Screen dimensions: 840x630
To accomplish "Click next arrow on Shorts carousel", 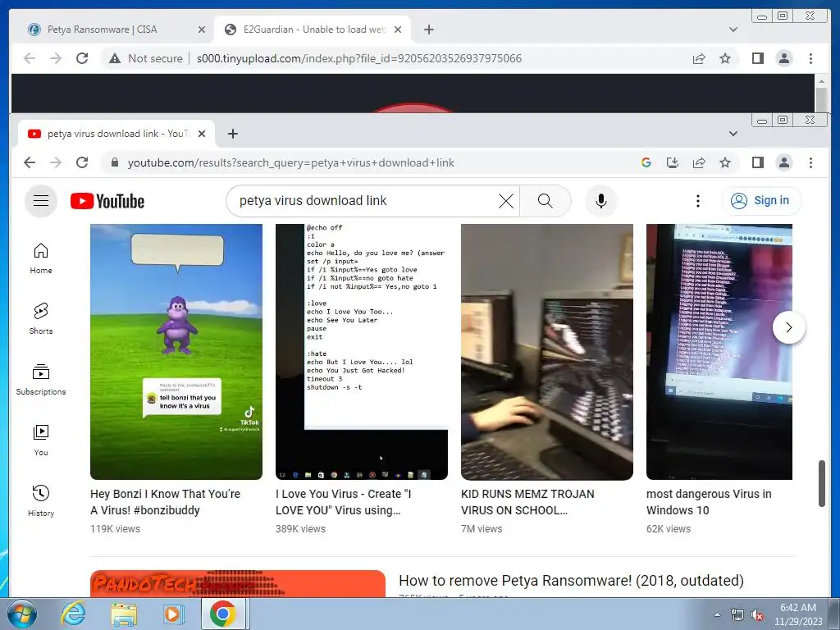I will coord(788,327).
